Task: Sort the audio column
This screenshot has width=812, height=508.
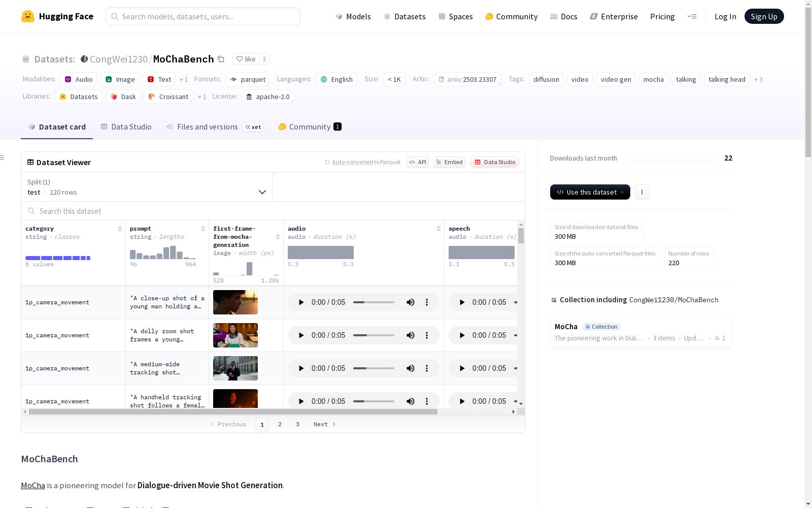Action: [x=438, y=229]
